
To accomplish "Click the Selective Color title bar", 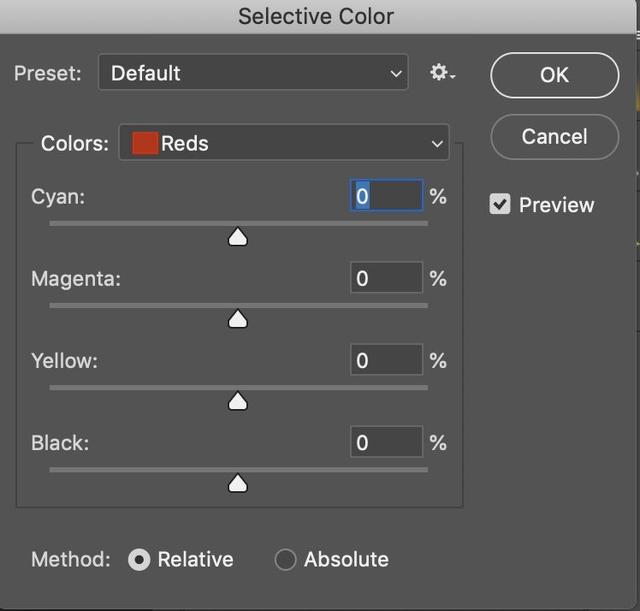I will (x=316, y=16).
